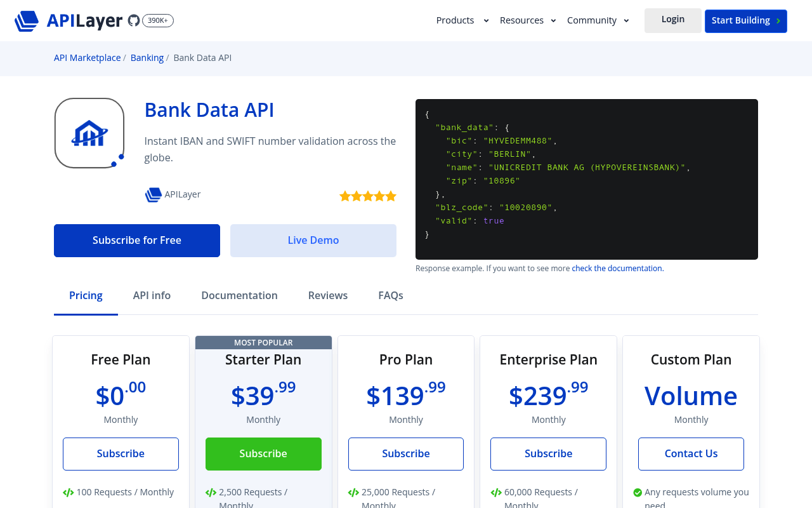The height and width of the screenshot is (508, 812).
Task: Click the Bank Data API logo image
Action: (x=89, y=133)
